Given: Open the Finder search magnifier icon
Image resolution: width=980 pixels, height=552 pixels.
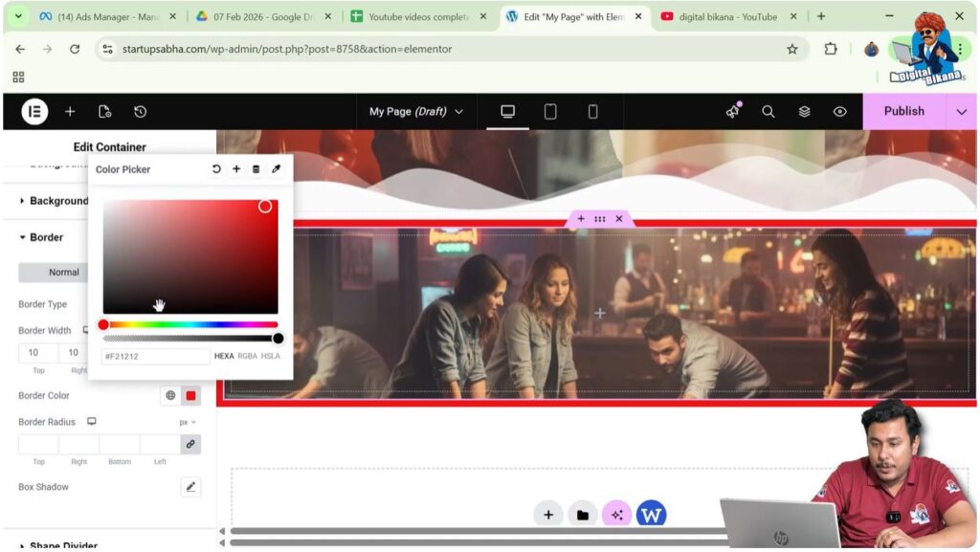Looking at the screenshot, I should (x=768, y=112).
